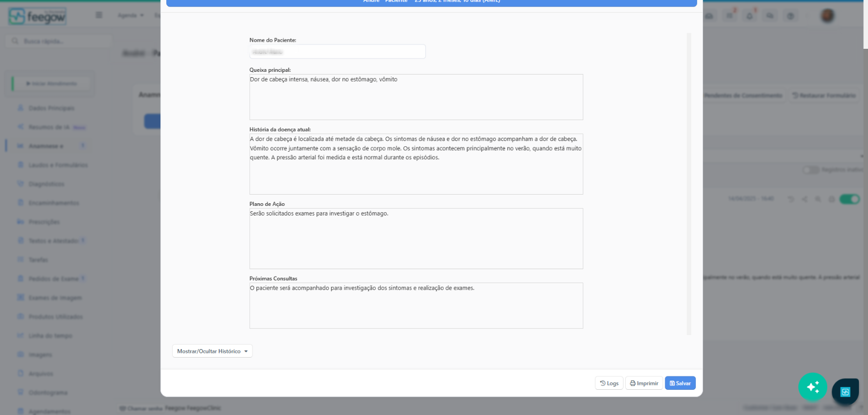
Task: Open Arquivos in the sidebar
Action: pyautogui.click(x=41, y=374)
